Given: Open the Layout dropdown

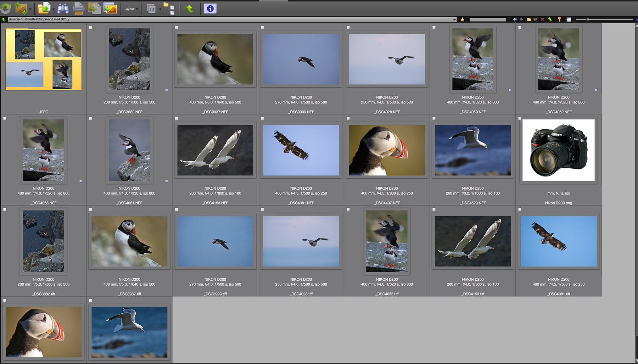Looking at the screenshot, I should [x=131, y=9].
